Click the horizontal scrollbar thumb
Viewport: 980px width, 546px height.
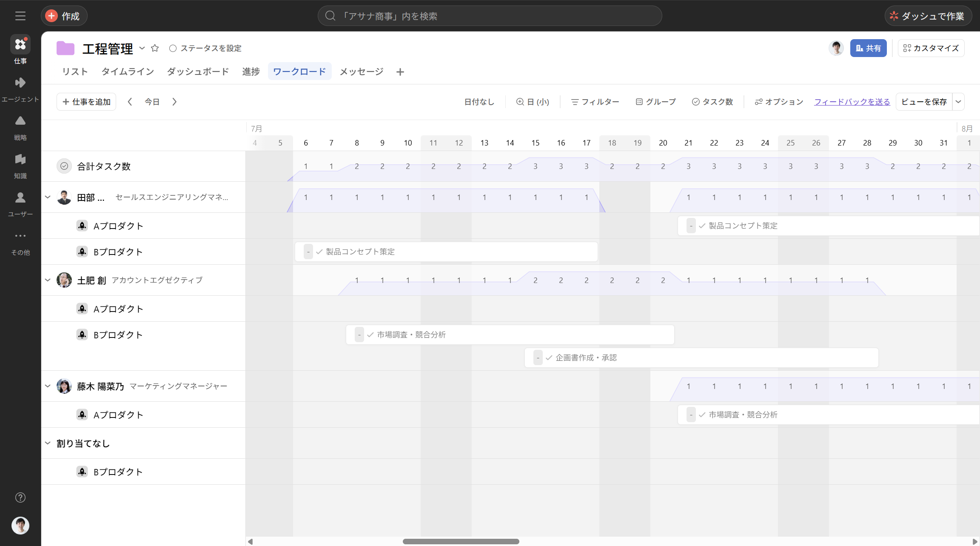click(x=461, y=541)
